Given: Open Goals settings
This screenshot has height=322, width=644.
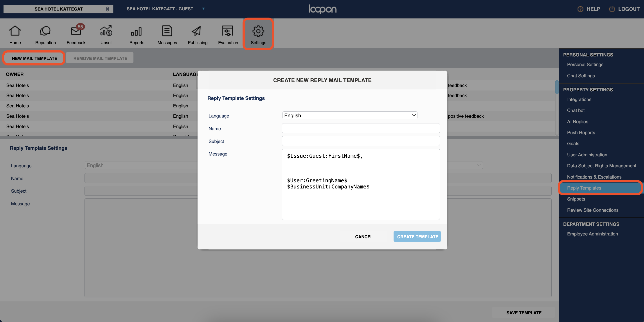Looking at the screenshot, I should click(x=573, y=144).
